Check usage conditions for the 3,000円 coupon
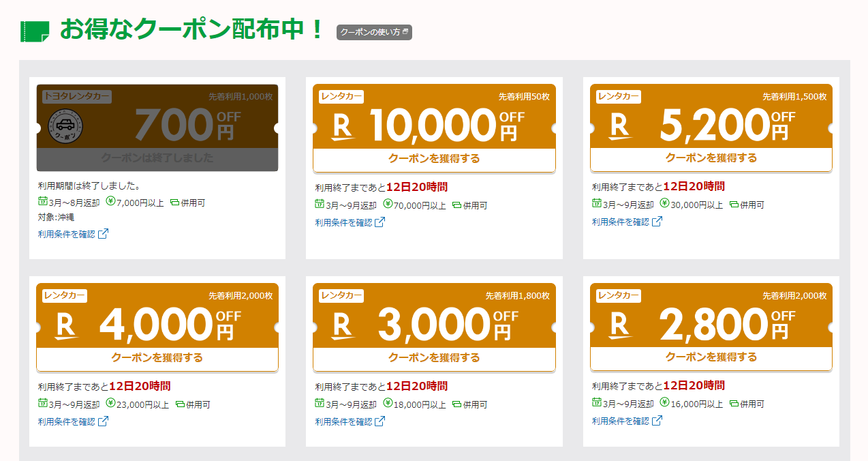 pos(350,421)
